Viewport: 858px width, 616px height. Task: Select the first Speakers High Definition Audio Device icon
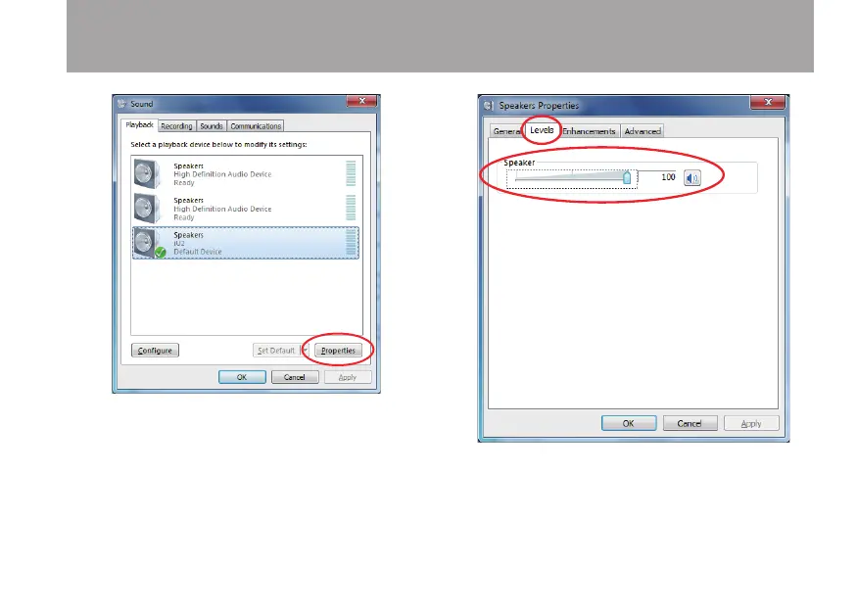147,173
